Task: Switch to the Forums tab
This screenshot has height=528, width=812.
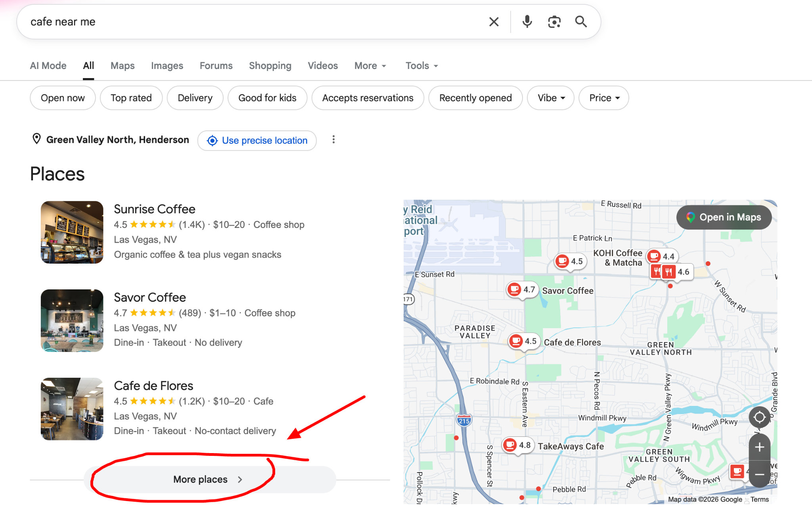Action: click(216, 66)
